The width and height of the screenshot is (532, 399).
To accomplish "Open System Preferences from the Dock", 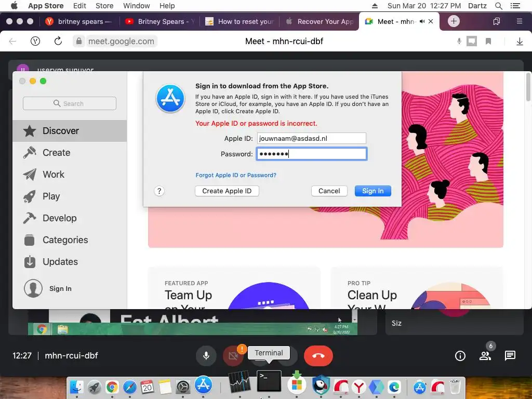I will click(183, 387).
